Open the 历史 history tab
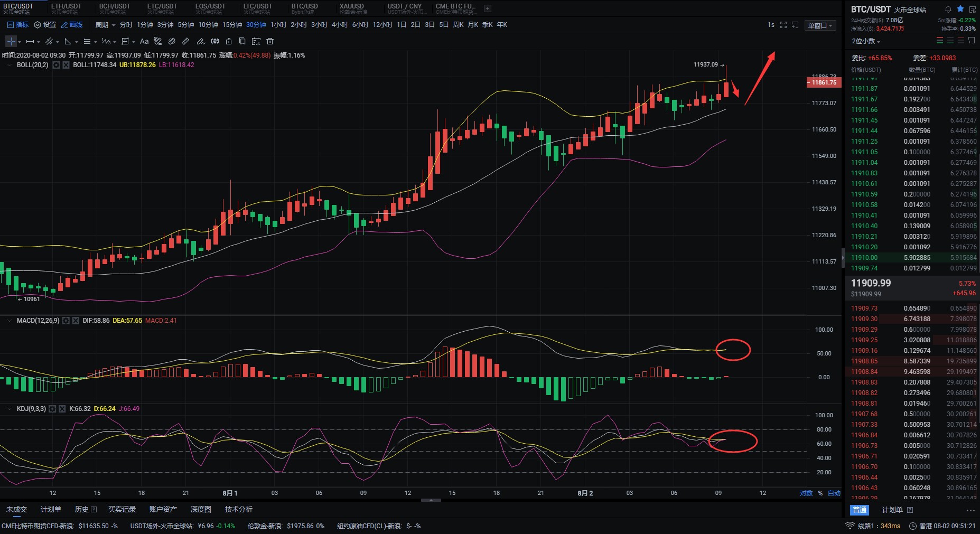This screenshot has height=534, width=980. [86, 509]
